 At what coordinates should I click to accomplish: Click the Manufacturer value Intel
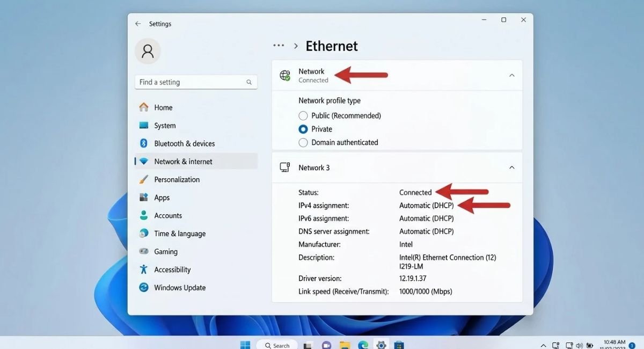coord(406,244)
